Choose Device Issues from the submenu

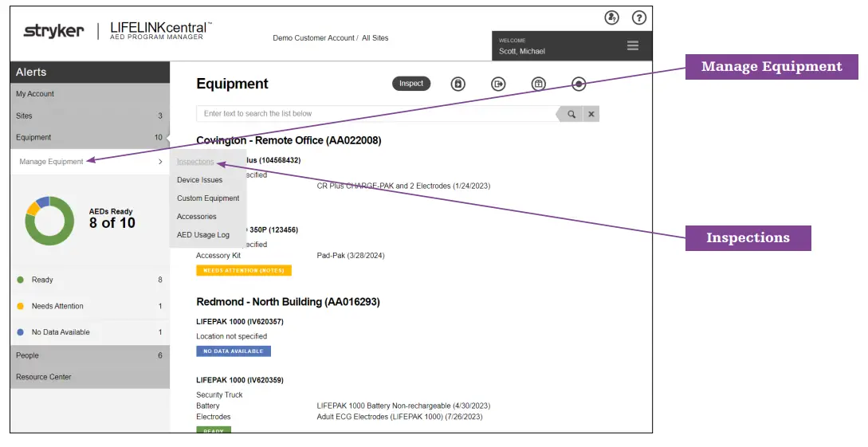tap(200, 180)
